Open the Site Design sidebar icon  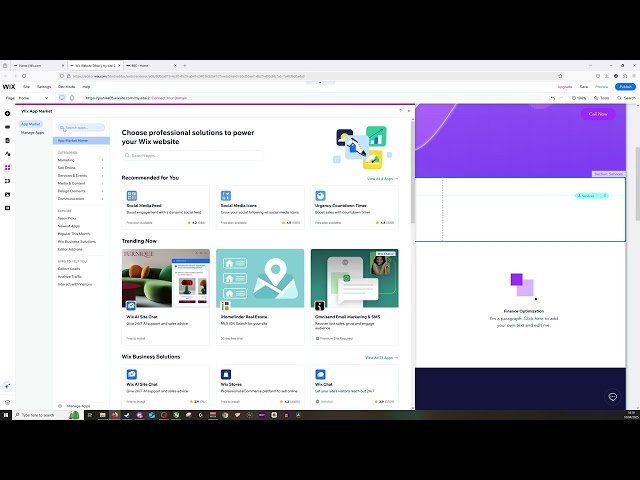(7, 154)
